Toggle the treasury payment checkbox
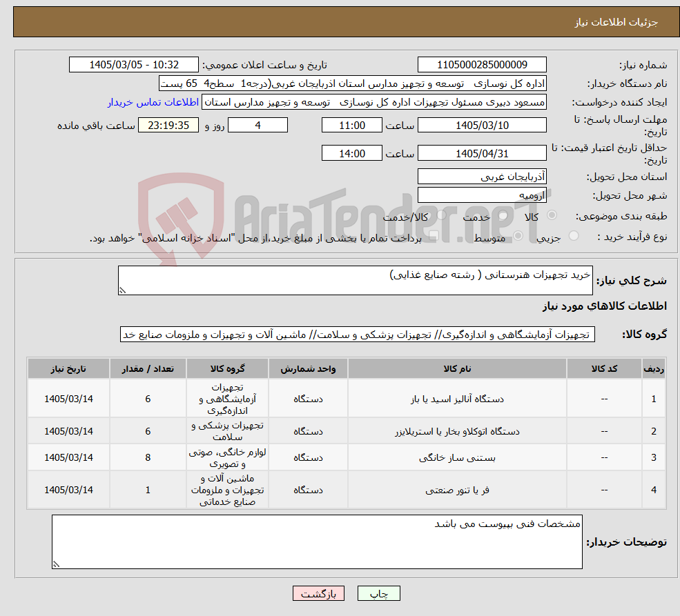Screen dimensions: 680x616 pyautogui.click(x=434, y=236)
